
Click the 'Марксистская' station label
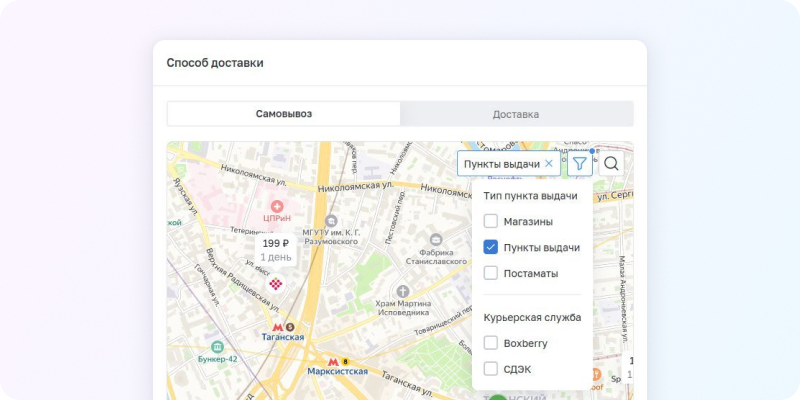pyautogui.click(x=337, y=371)
